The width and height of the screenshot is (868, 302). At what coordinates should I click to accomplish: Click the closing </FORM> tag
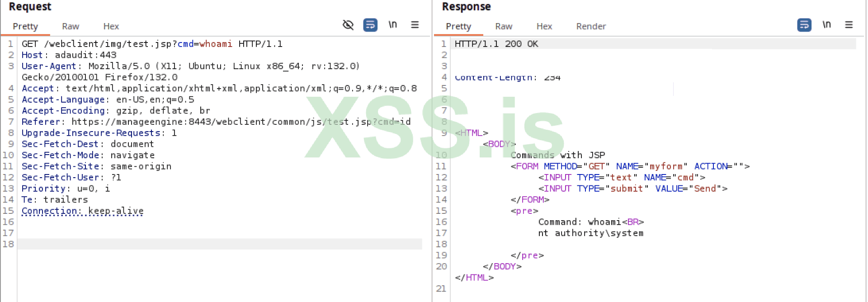(530, 199)
